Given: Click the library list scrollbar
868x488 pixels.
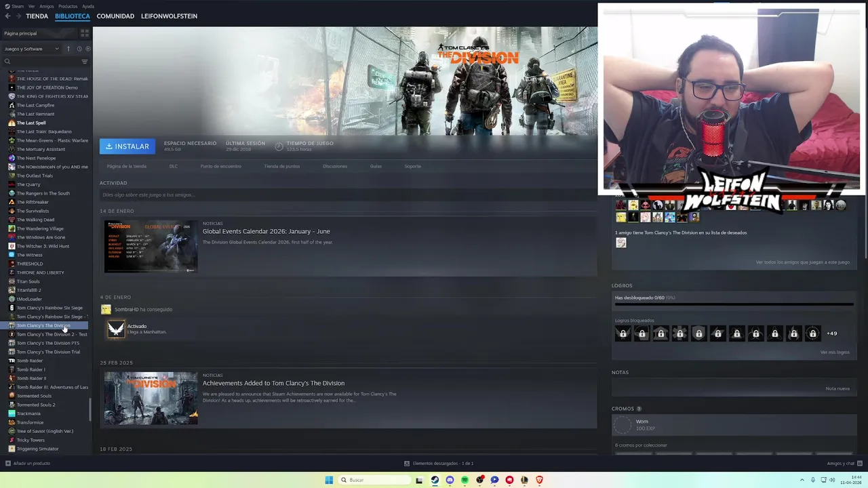Looking at the screenshot, I should click(x=90, y=409).
